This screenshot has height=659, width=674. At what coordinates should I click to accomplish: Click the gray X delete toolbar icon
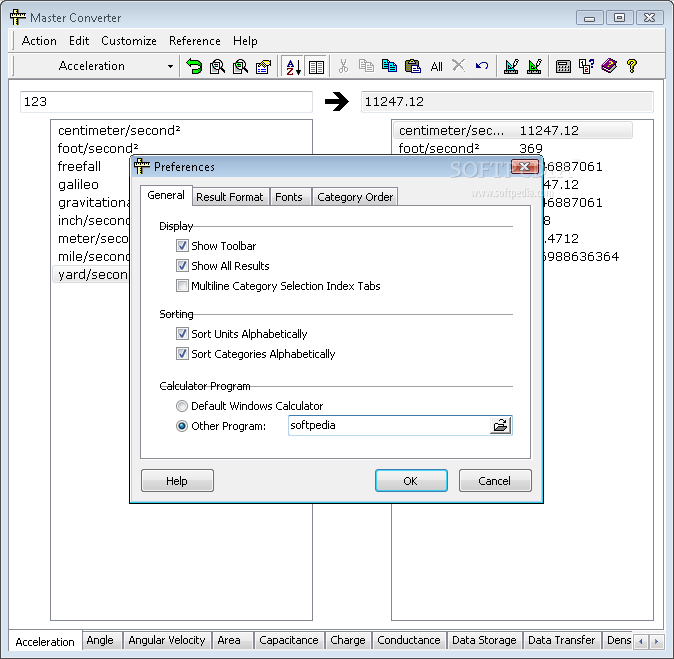click(459, 66)
